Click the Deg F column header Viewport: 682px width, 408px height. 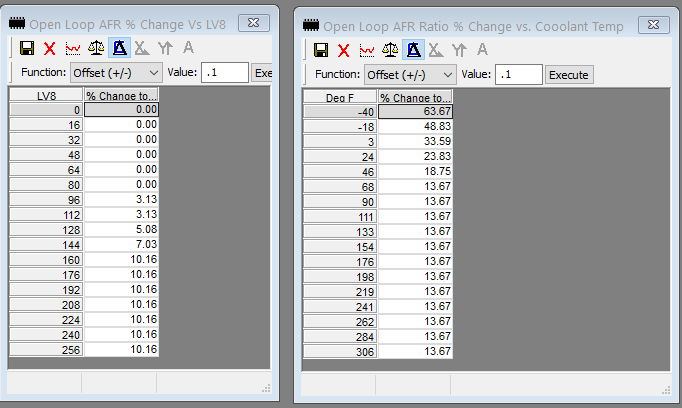tap(340, 97)
